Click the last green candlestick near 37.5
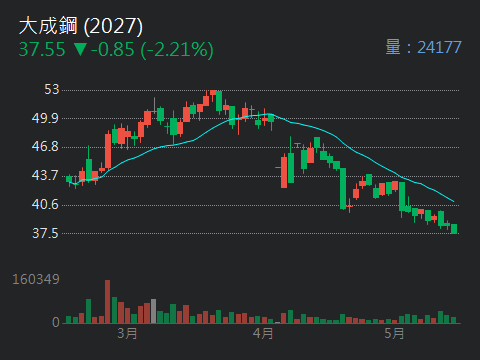The image size is (480, 360). [454, 229]
